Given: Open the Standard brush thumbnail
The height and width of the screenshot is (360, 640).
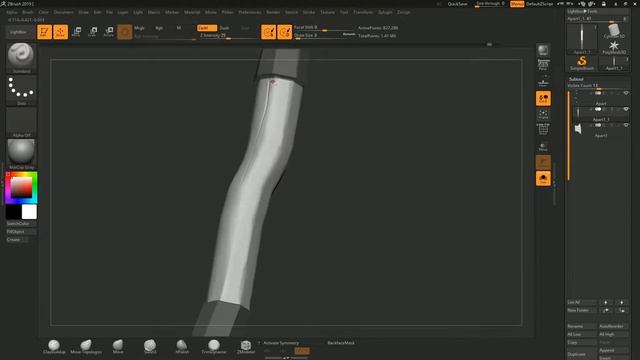Looking at the screenshot, I should (x=21, y=58).
